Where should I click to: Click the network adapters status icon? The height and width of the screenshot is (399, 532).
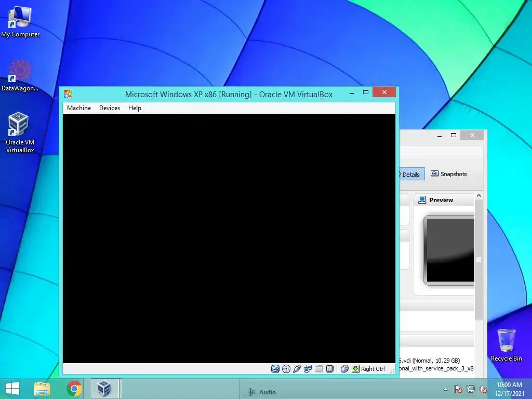tap(308, 369)
